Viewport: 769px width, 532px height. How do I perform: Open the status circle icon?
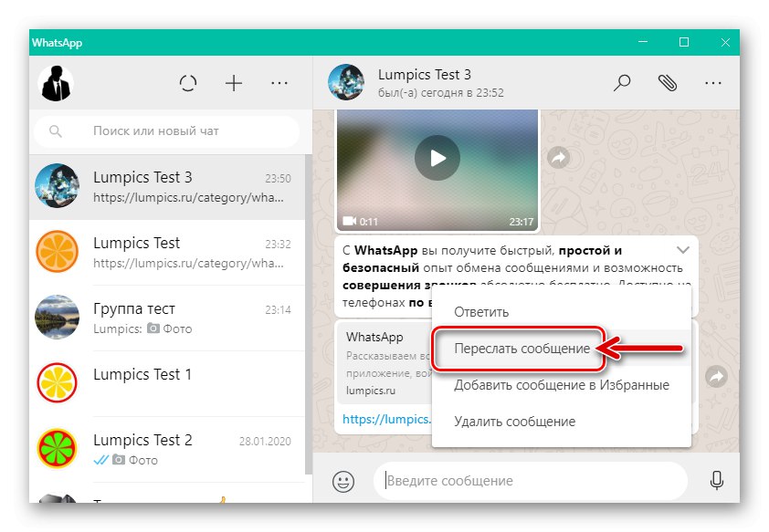pyautogui.click(x=188, y=83)
